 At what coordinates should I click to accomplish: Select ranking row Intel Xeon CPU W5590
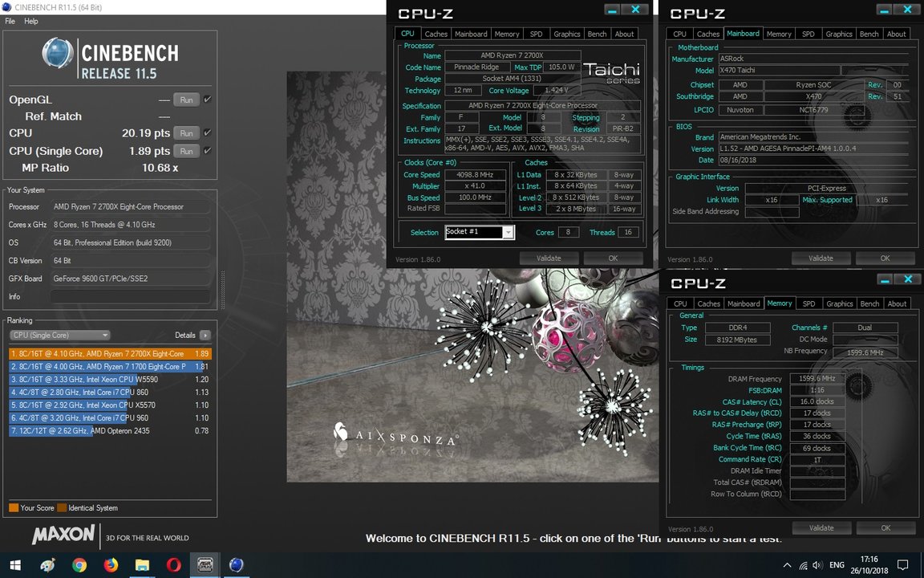tap(110, 379)
